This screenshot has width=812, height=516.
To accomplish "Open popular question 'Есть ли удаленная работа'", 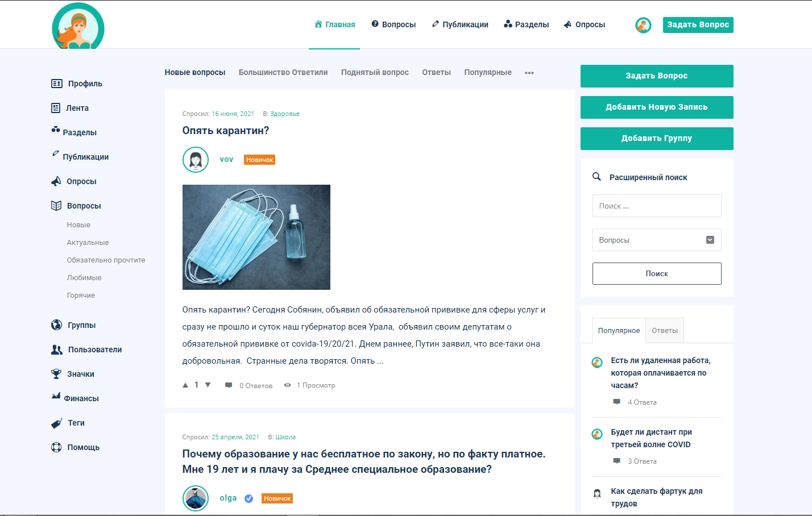I will (661, 373).
